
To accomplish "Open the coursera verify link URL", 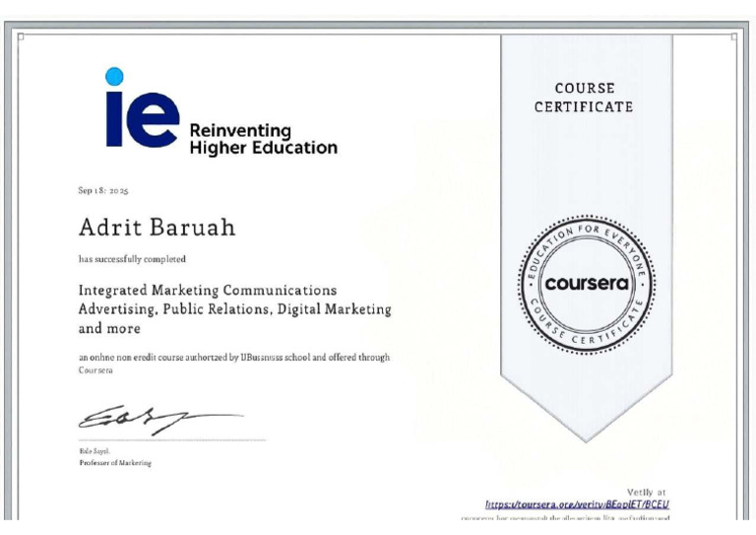I will [577, 504].
